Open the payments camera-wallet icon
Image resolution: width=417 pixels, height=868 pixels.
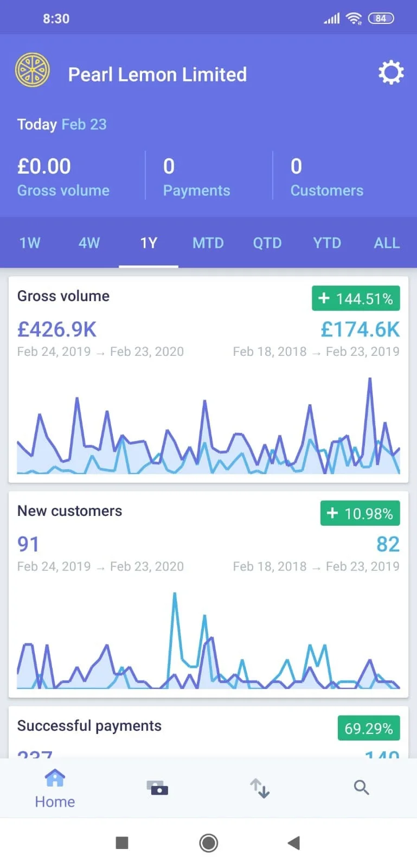click(158, 788)
